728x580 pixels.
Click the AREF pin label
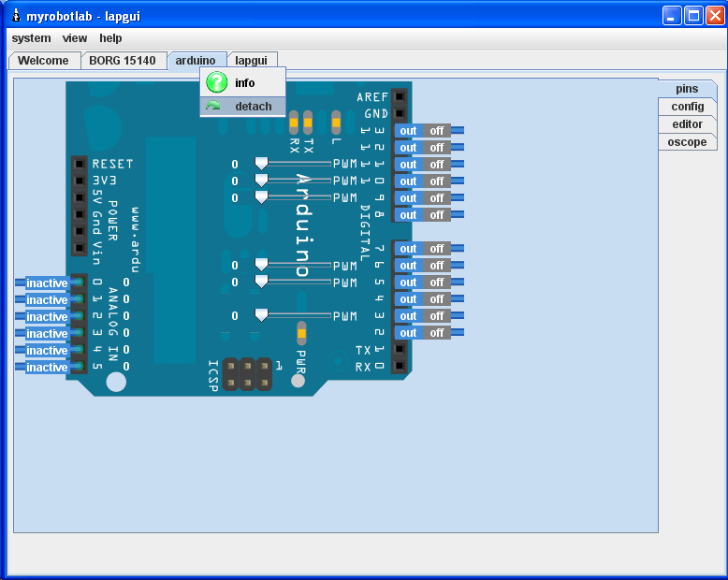point(372,97)
